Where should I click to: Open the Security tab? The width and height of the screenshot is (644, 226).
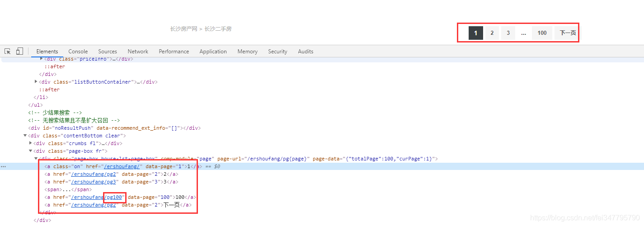tap(277, 52)
